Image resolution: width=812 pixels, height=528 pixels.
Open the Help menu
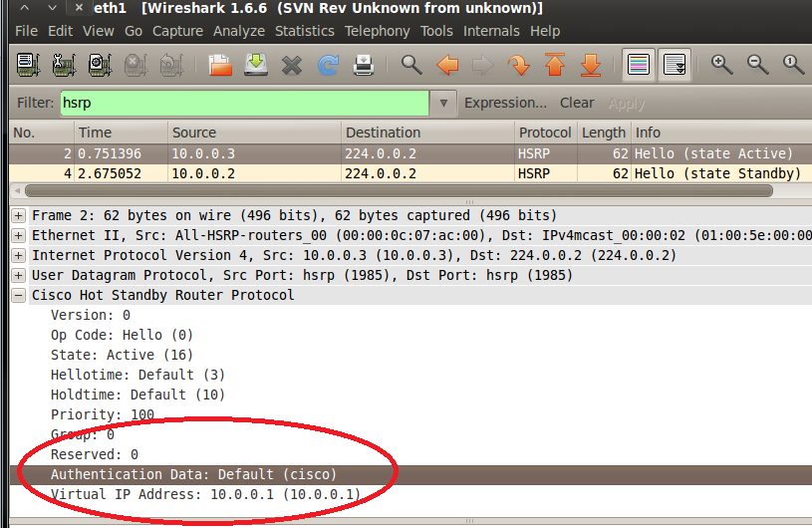[545, 31]
